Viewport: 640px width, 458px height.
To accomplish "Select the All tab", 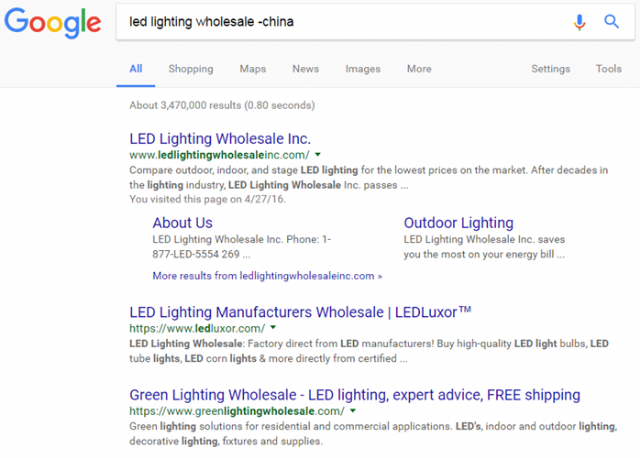I will pos(136,69).
